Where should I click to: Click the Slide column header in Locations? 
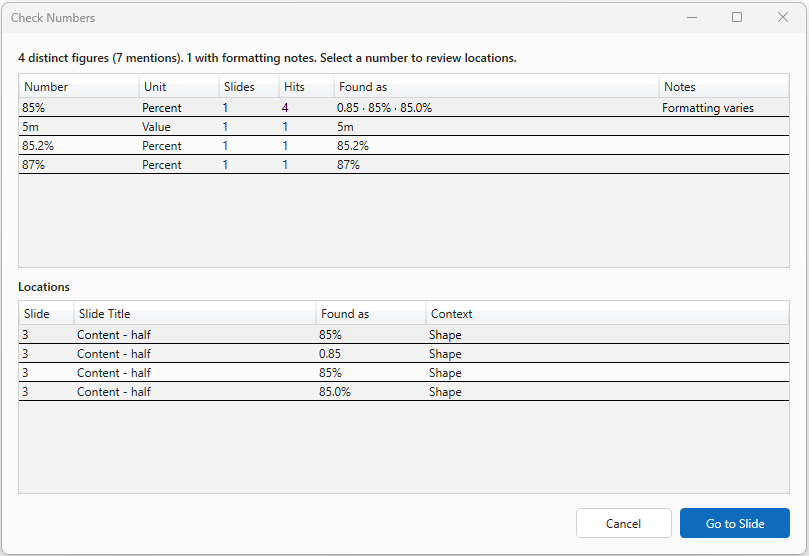click(46, 314)
